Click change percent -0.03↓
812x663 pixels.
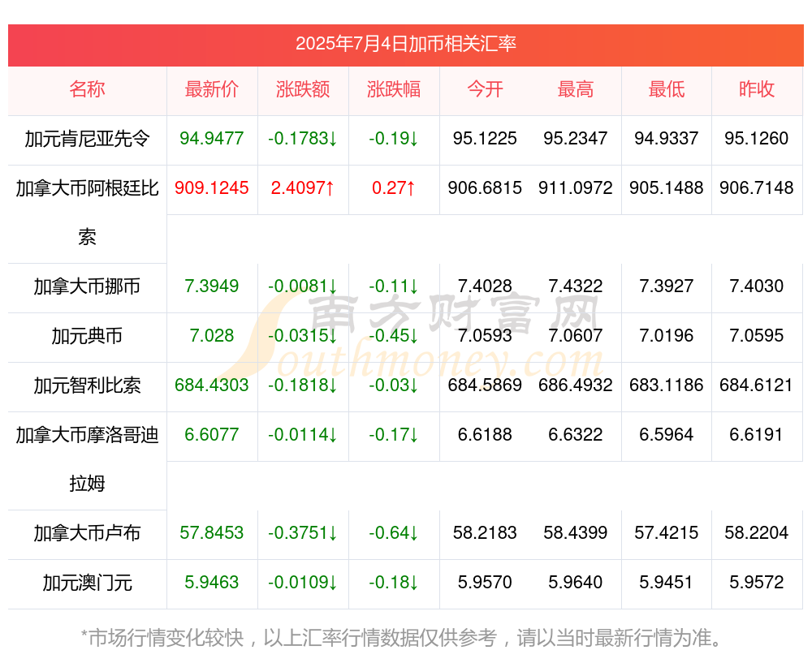click(x=394, y=385)
